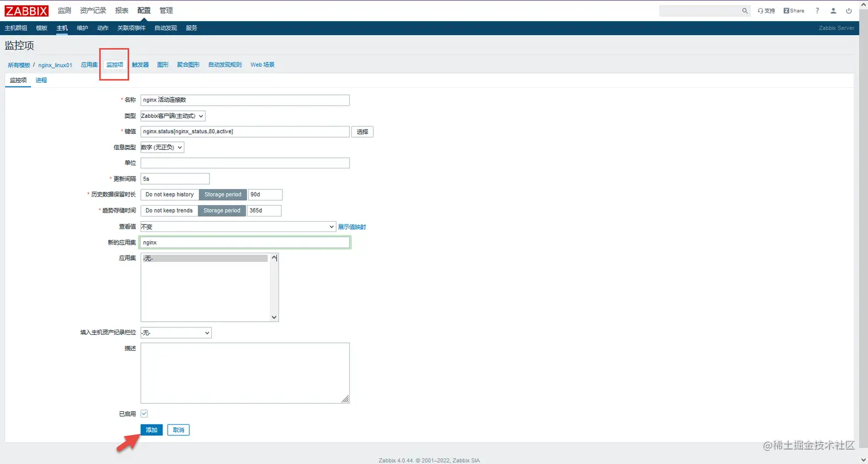
Task: Click the logout power icon
Action: [850, 11]
